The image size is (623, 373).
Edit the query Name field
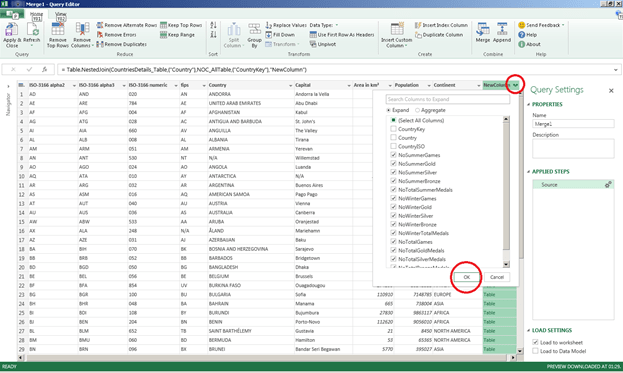pos(573,124)
